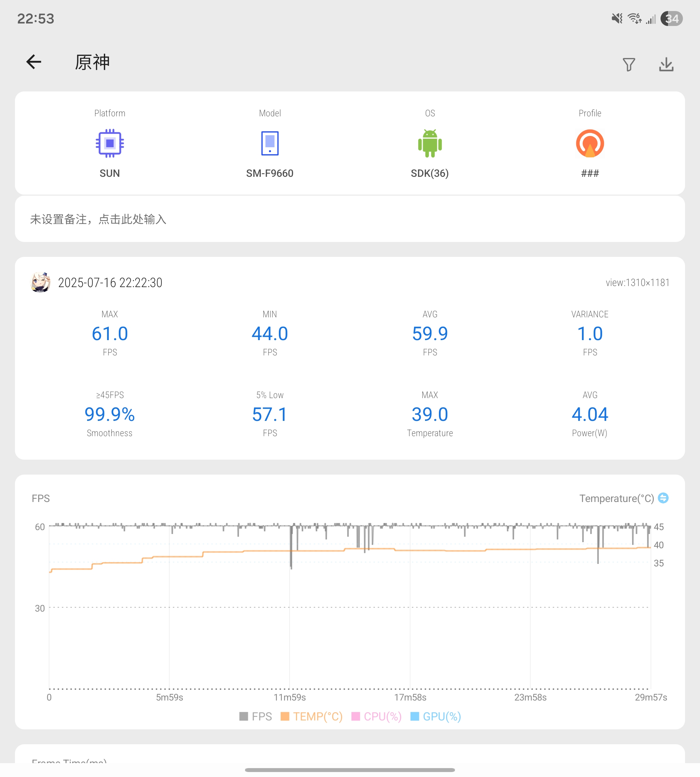Image resolution: width=700 pixels, height=777 pixels.
Task: Tap the note field 未设置备注，点击此处输入
Action: coord(350,219)
